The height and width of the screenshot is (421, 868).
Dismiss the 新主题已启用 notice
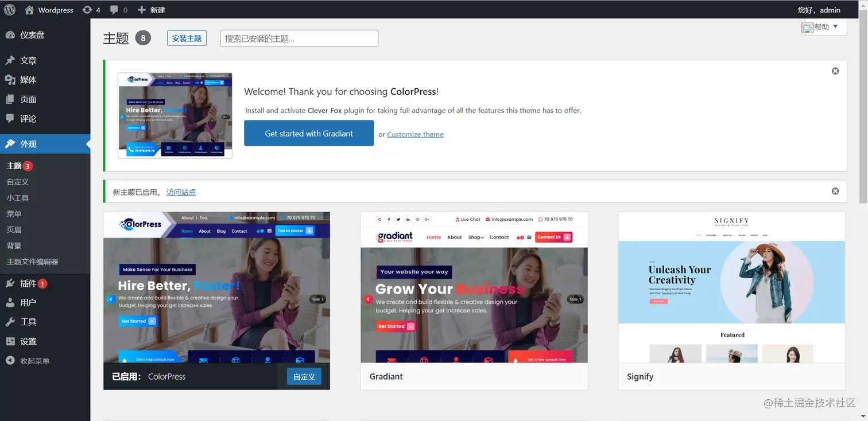[835, 191]
